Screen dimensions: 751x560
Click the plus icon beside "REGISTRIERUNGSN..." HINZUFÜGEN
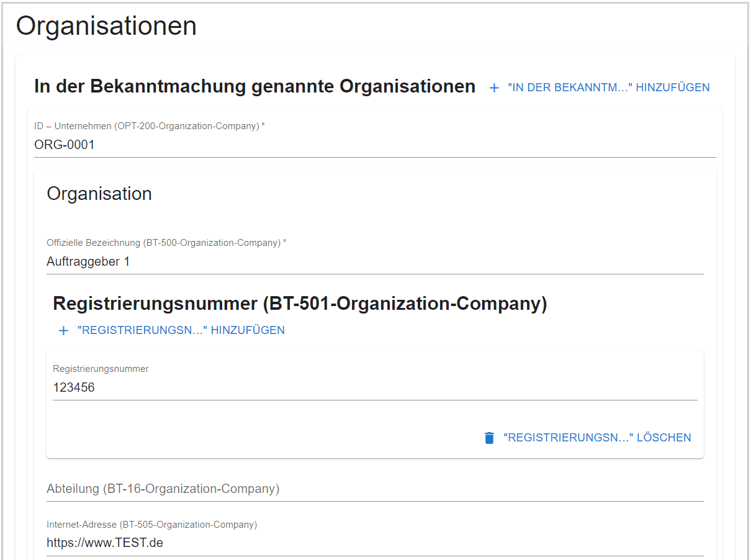click(63, 330)
